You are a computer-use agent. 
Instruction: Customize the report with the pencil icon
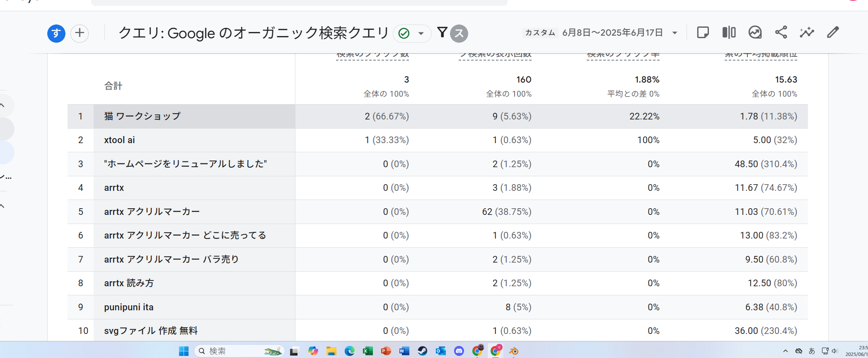pyautogui.click(x=833, y=32)
